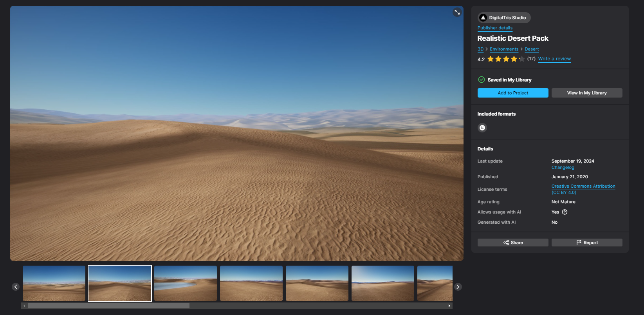This screenshot has height=315, width=644.
Task: Open the Publisher details link
Action: point(495,28)
